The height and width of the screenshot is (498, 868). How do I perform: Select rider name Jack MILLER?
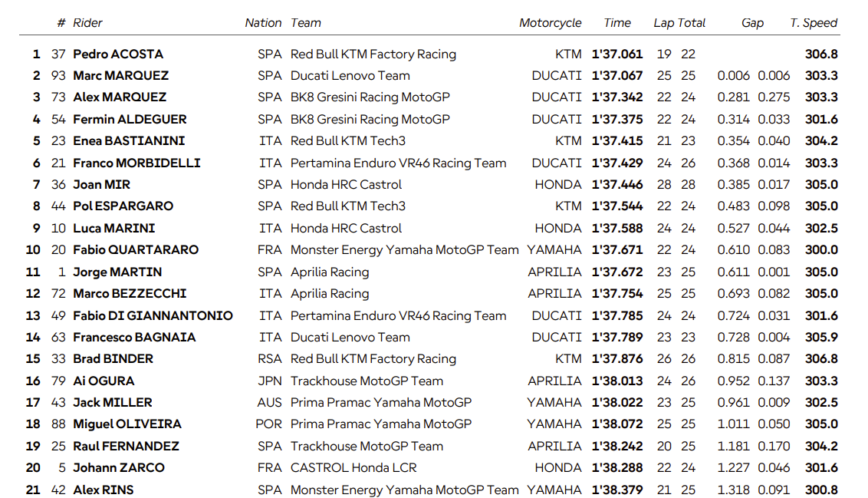pos(113,403)
